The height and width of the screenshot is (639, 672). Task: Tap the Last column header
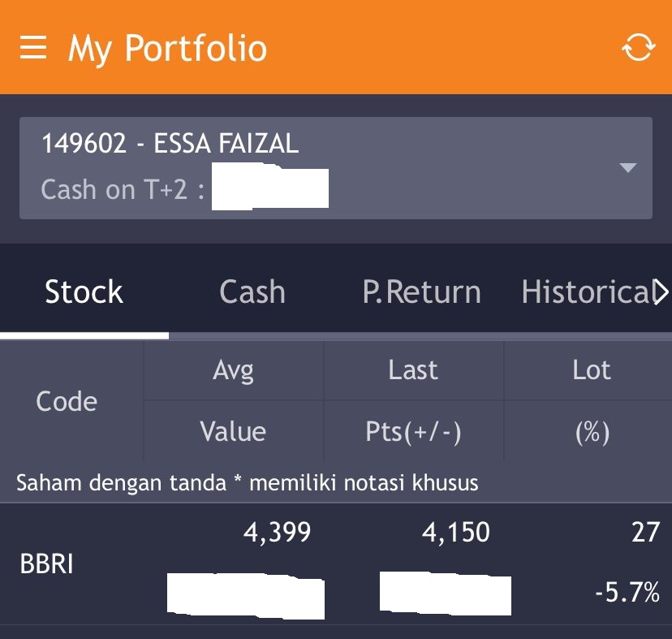[x=413, y=369]
